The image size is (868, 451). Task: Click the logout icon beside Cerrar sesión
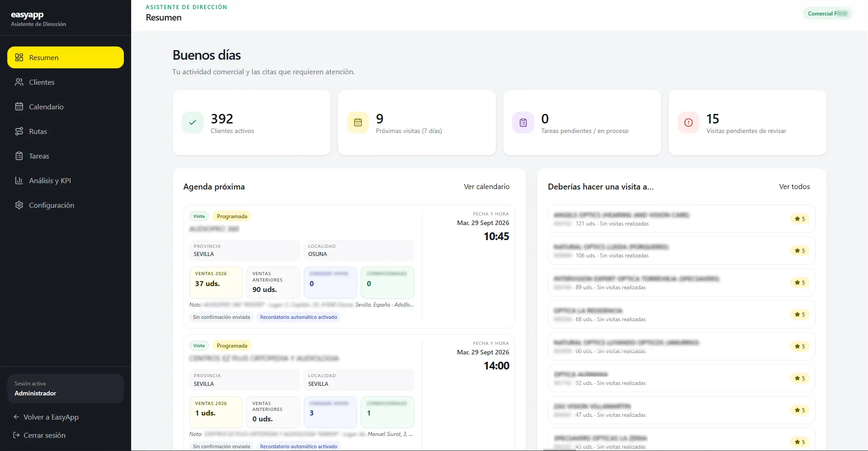(x=16, y=435)
